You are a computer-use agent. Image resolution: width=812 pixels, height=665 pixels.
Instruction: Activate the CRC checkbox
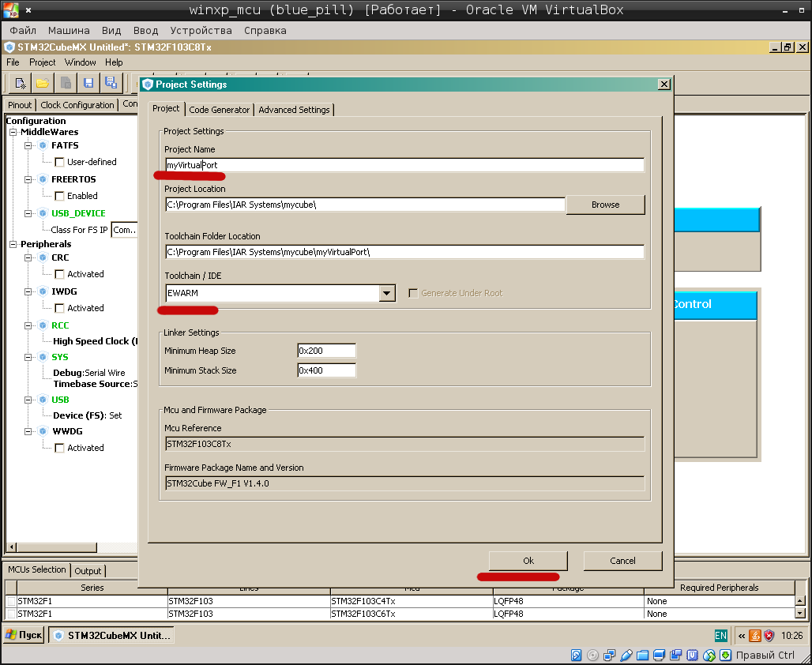[59, 274]
